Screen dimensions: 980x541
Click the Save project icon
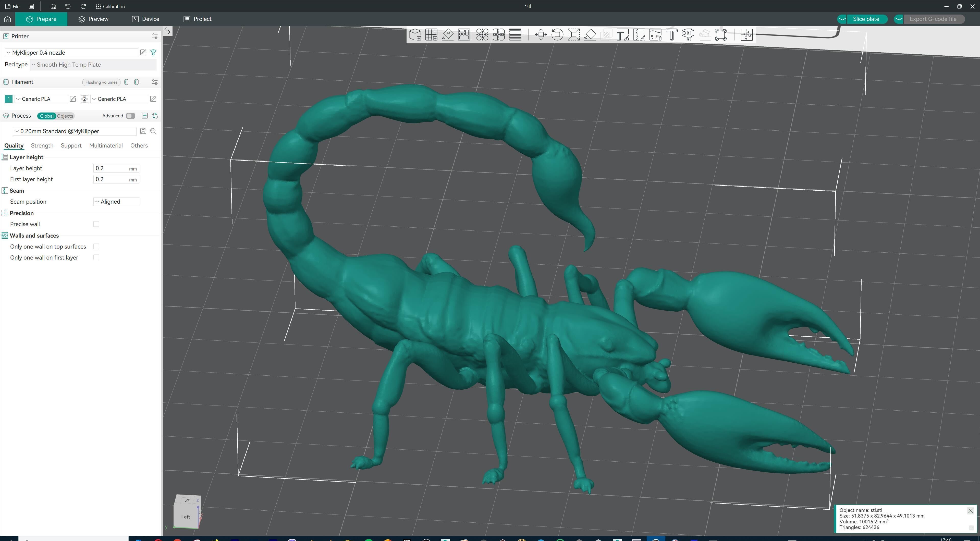point(53,6)
